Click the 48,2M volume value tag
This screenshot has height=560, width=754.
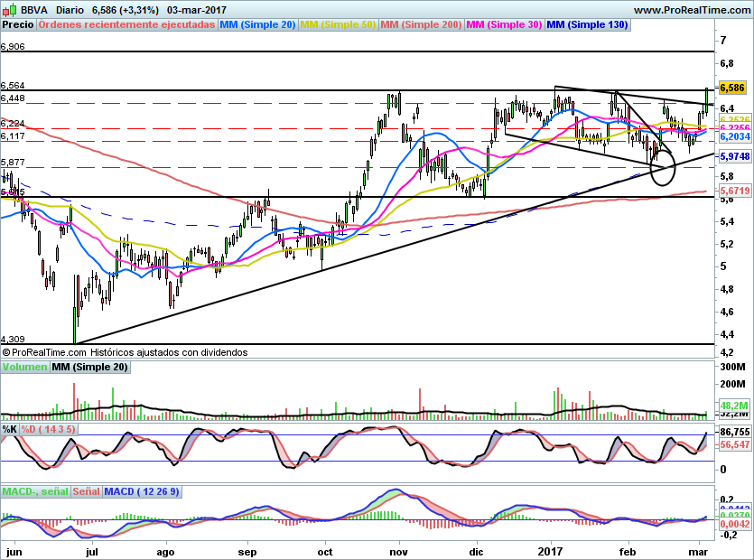coord(734,405)
